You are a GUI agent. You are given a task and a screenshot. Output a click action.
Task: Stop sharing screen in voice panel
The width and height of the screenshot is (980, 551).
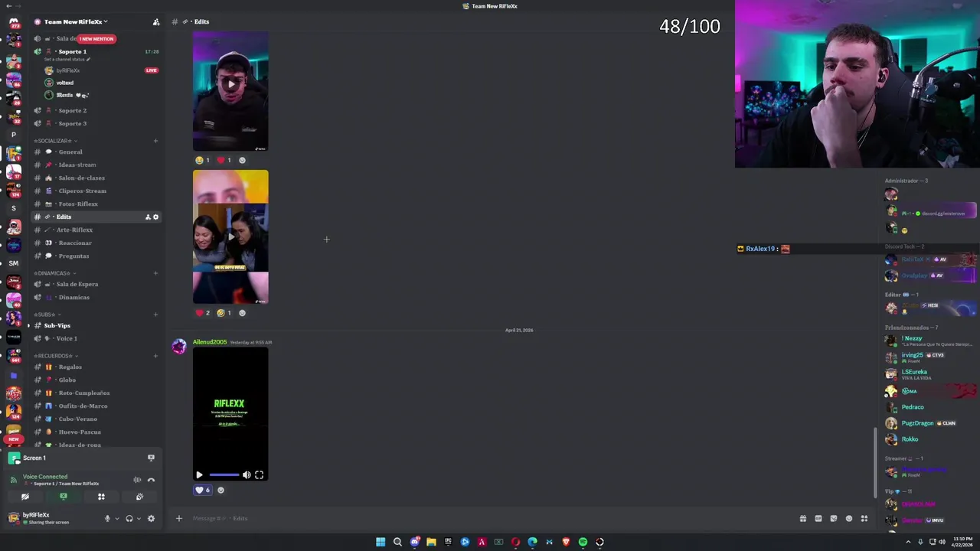[64, 497]
